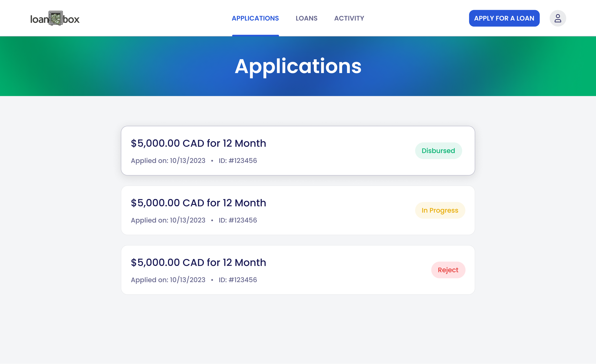The image size is (596, 364).
Task: Open the Loans tab
Action: 306,18
